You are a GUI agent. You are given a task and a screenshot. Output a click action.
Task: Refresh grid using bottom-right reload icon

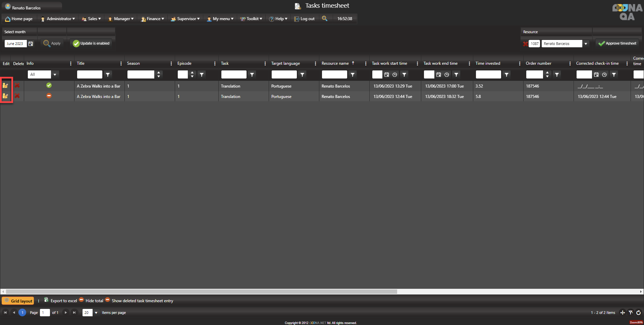point(638,313)
